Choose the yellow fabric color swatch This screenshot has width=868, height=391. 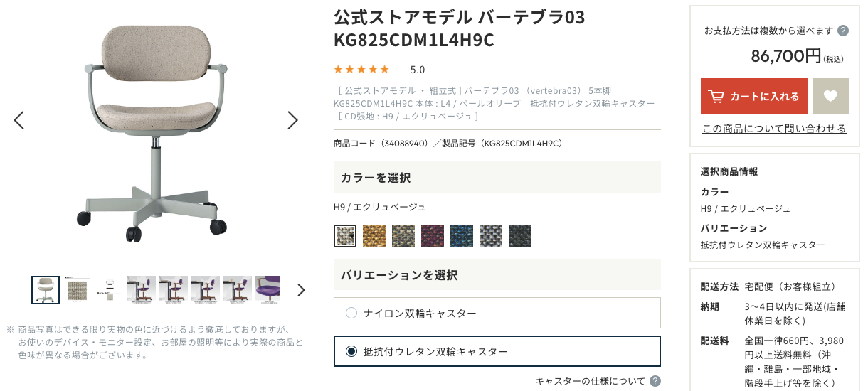click(374, 236)
